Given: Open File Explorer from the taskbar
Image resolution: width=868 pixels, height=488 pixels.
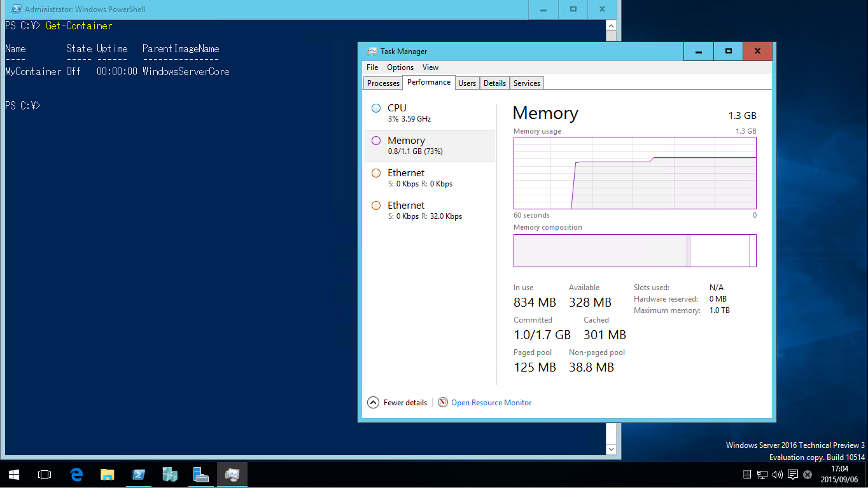Looking at the screenshot, I should (x=108, y=475).
